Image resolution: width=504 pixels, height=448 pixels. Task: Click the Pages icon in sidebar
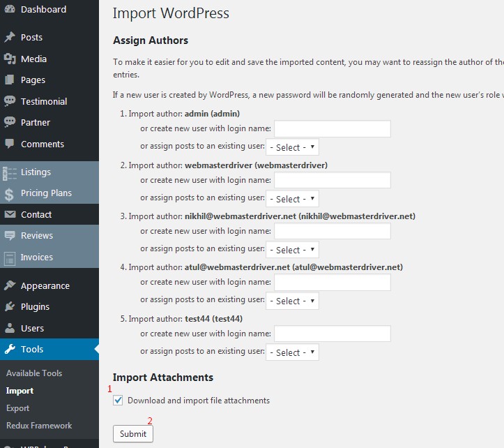[10, 80]
